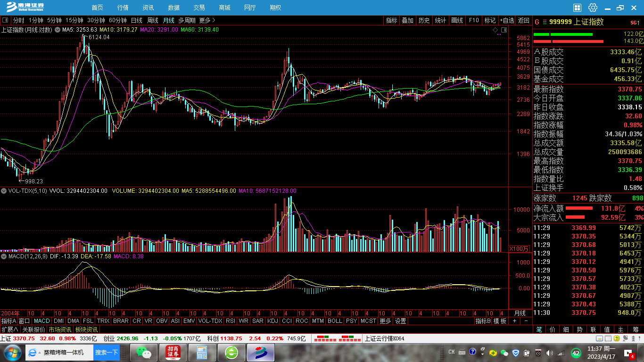Expand the dropdown arrow next to 上证指数(月线,对数)

(x=58, y=30)
